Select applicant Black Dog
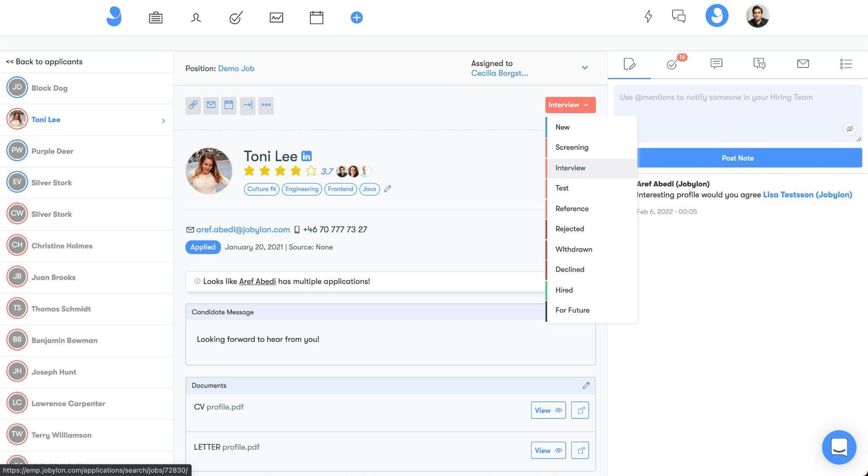This screenshot has width=868, height=476. point(87,89)
